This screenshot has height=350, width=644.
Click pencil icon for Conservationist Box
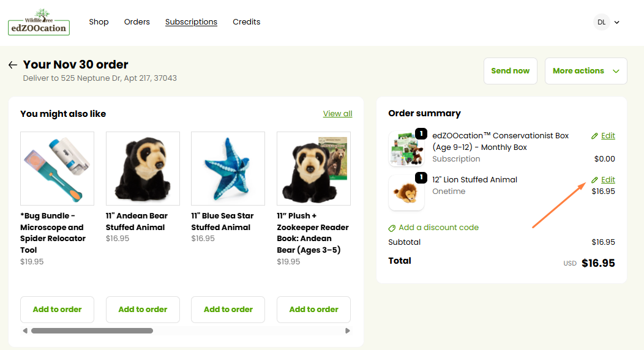[x=594, y=136]
